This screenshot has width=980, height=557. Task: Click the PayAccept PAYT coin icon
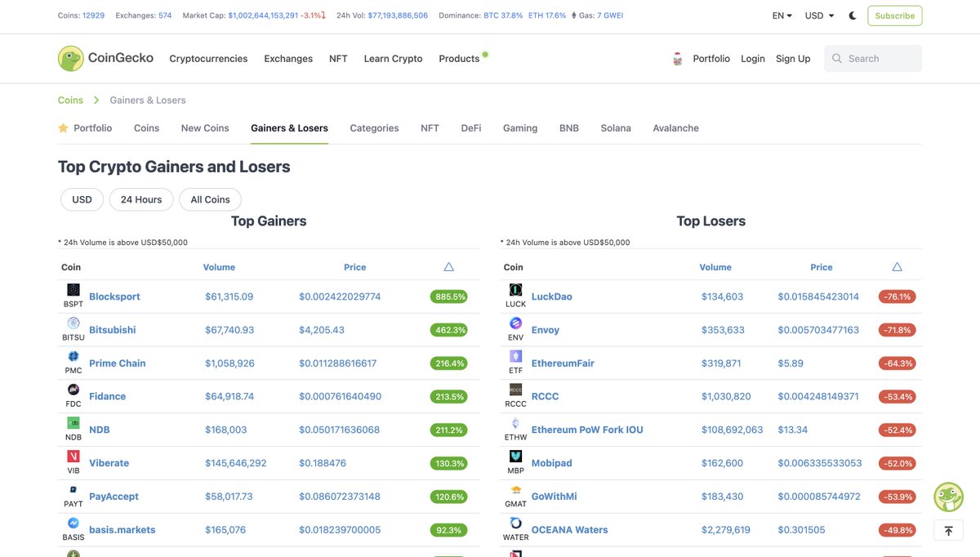[73, 490]
